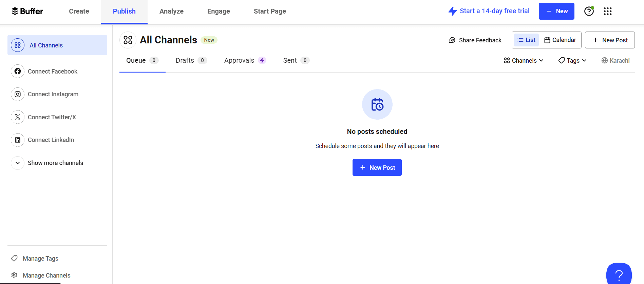Click the Connect Instagram channel icon

click(x=18, y=94)
